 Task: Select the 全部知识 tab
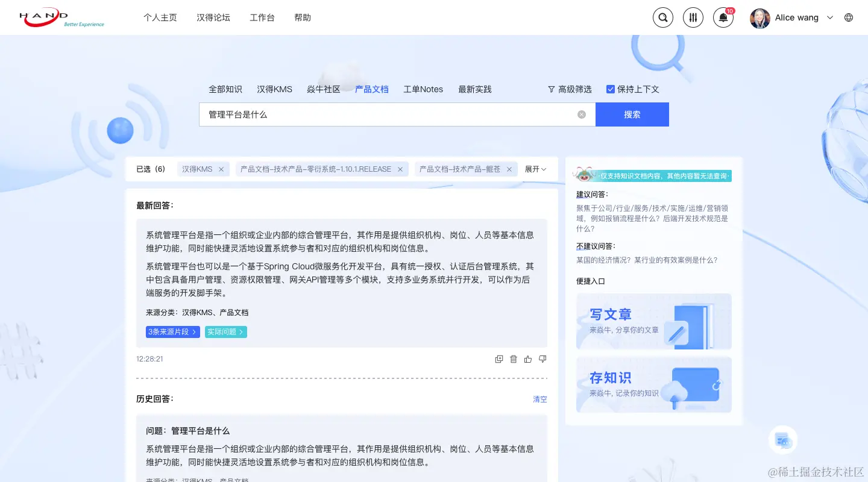coord(225,89)
